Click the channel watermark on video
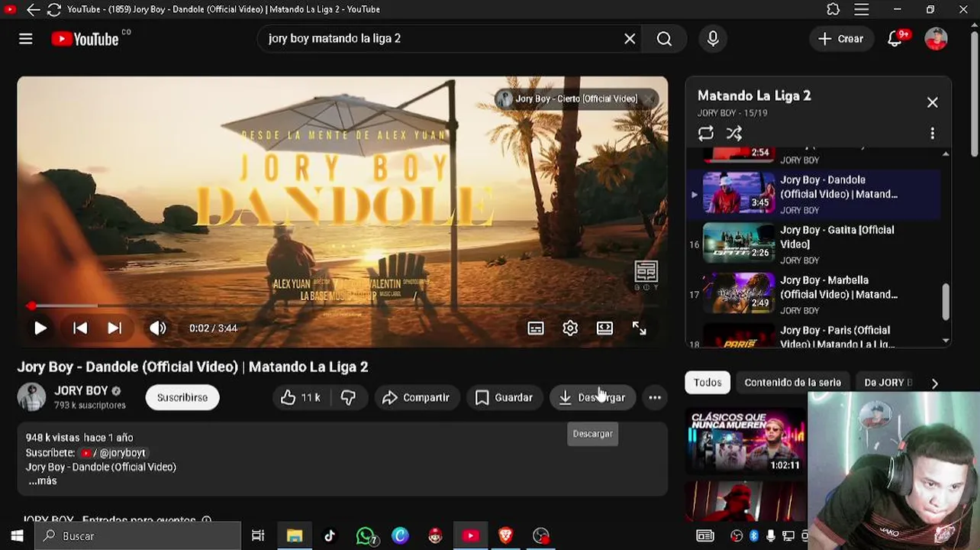This screenshot has width=980, height=550. click(x=646, y=276)
